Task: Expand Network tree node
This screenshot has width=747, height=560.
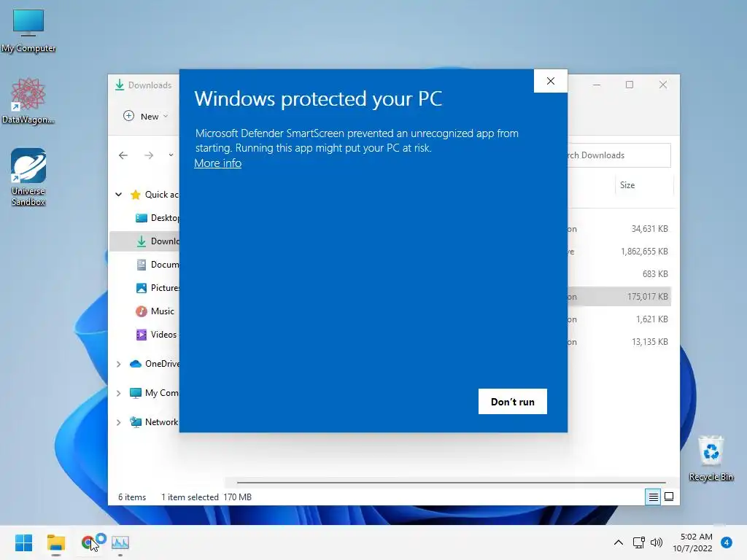Action: [119, 422]
